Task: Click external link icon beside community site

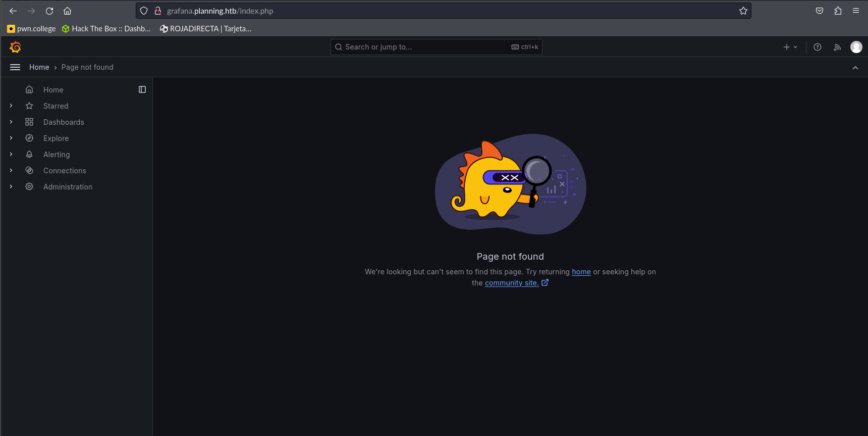Action: (x=545, y=282)
